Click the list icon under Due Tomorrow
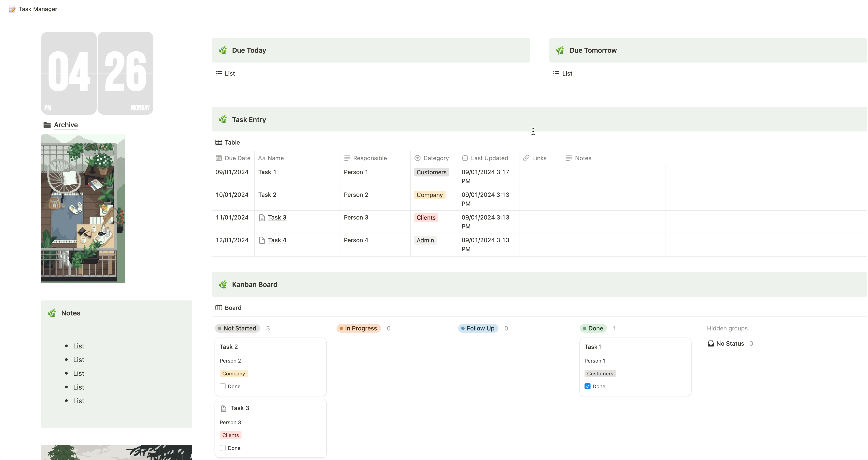The width and height of the screenshot is (868, 460). point(556,73)
